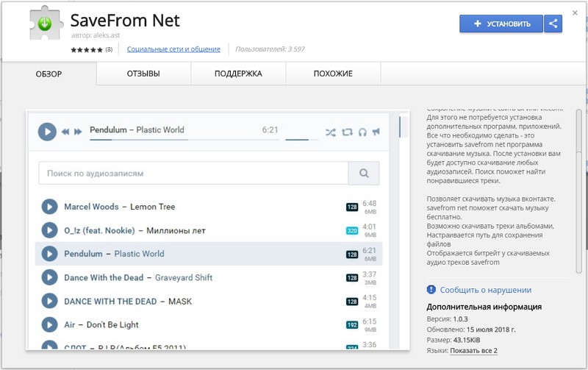
Task: Click the Версия: 1.0.3 text
Action: click(447, 319)
